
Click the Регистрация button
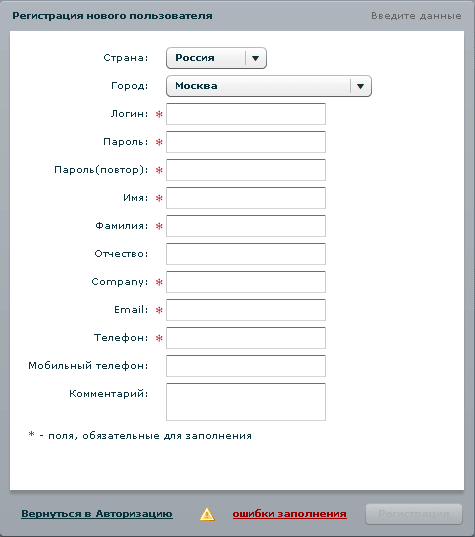click(414, 514)
